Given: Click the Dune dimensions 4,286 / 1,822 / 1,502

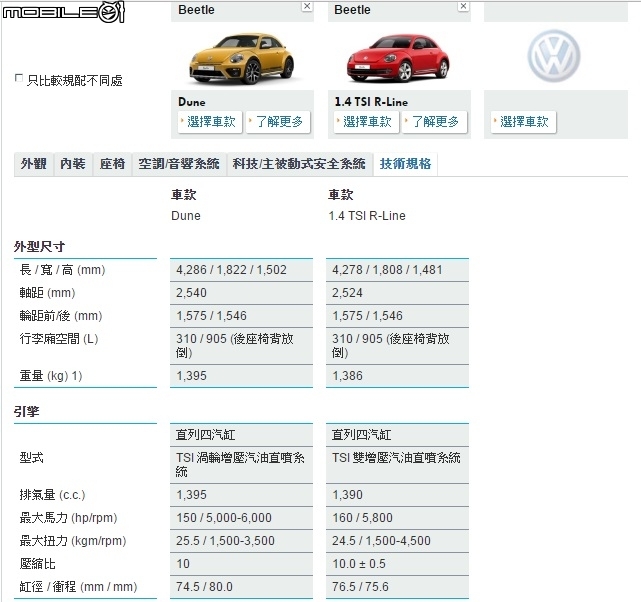Looking at the screenshot, I should pos(231,270).
